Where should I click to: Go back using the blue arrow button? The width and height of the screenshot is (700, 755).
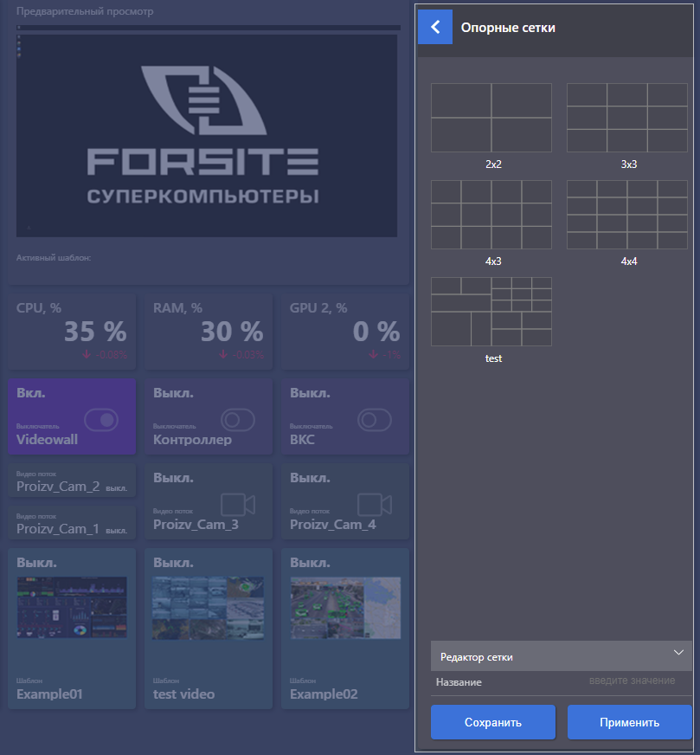click(x=435, y=27)
